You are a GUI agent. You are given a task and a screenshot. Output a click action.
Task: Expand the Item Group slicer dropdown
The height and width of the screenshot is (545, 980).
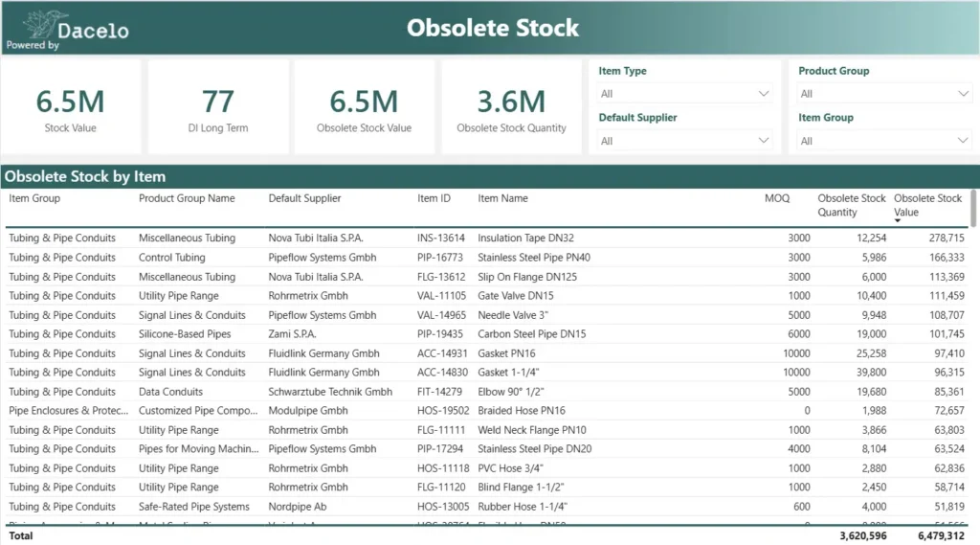pyautogui.click(x=884, y=141)
